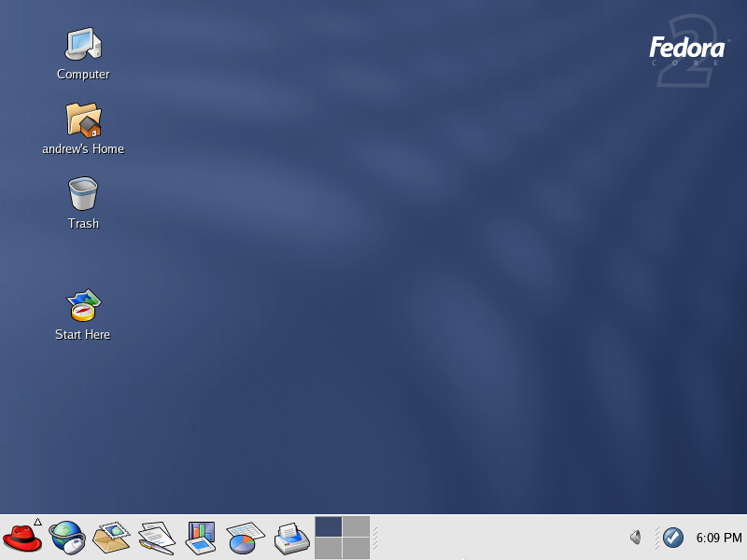The image size is (747, 560).
Task: Switch to the top-right workspace
Action: [x=356, y=526]
